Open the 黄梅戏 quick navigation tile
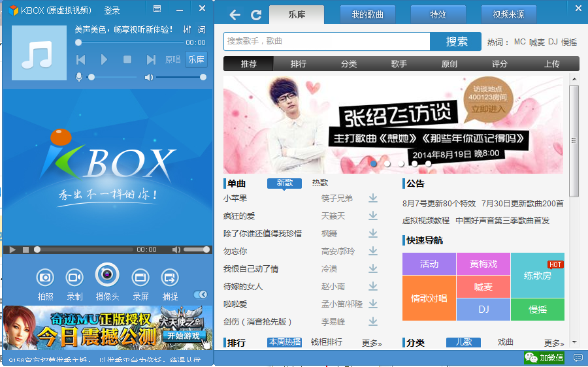Image resolution: width=588 pixels, height=367 pixels. click(483, 264)
